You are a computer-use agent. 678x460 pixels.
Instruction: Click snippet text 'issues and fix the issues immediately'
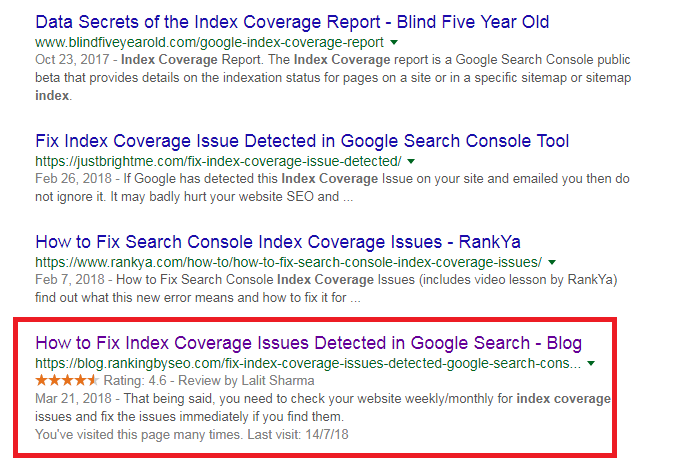point(142,416)
